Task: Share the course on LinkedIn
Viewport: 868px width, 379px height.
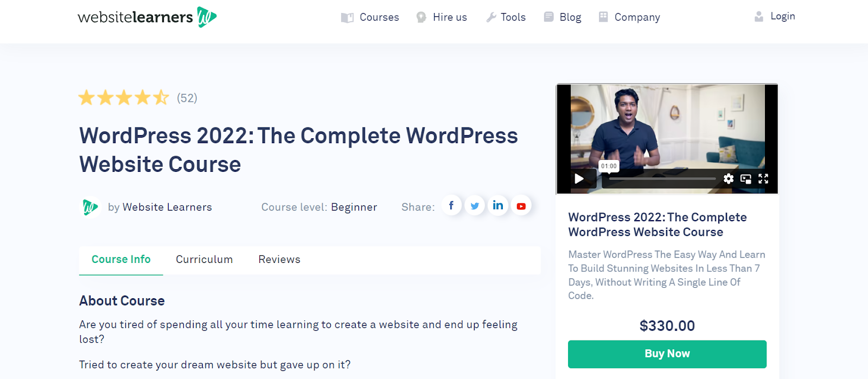Action: pos(498,205)
